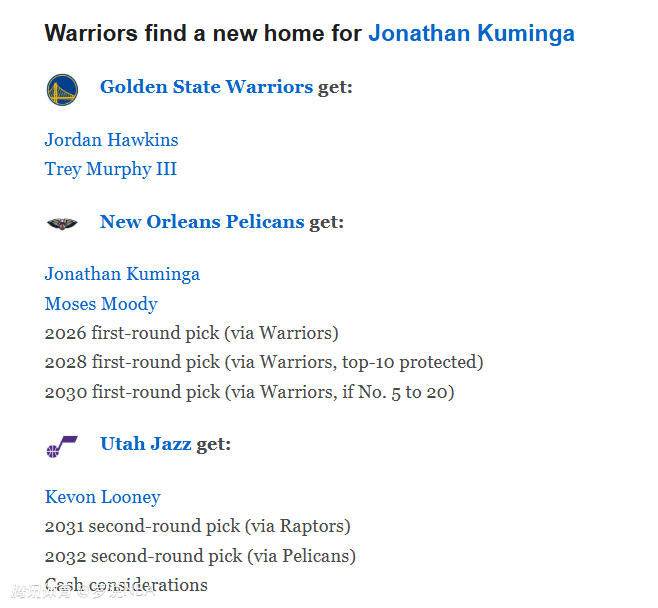The image size is (658, 608).
Task: Click the watermark in the bottom-left corner
Action: (80, 594)
